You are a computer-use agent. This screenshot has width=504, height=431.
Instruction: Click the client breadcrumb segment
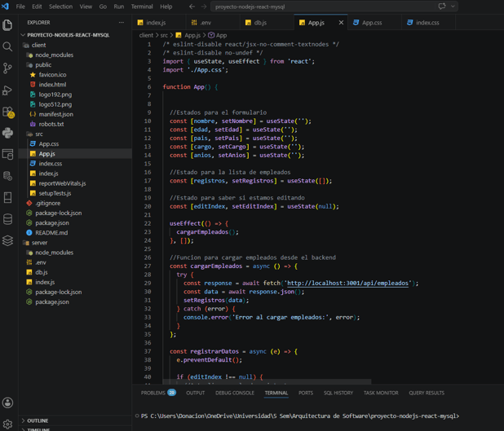(146, 35)
